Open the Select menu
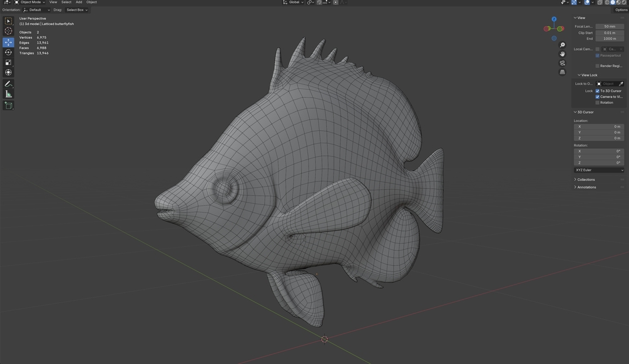The height and width of the screenshot is (364, 629). tap(66, 2)
